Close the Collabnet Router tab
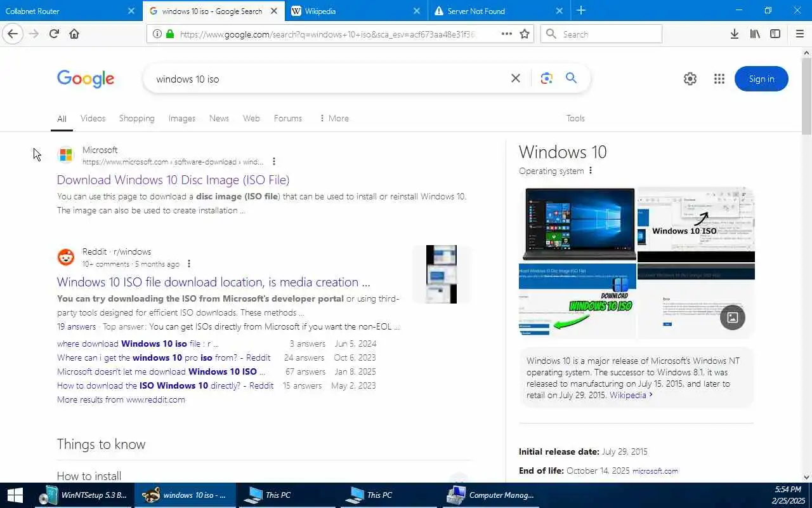This screenshot has width=812, height=508. click(x=131, y=11)
